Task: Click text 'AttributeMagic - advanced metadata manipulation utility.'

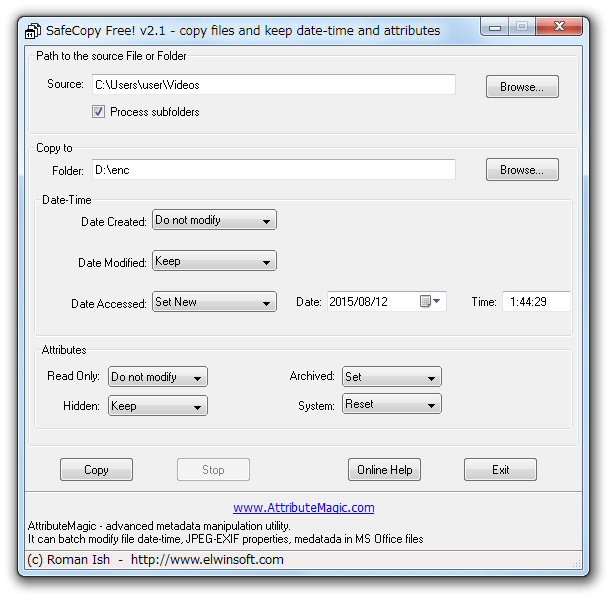Action: click(159, 526)
